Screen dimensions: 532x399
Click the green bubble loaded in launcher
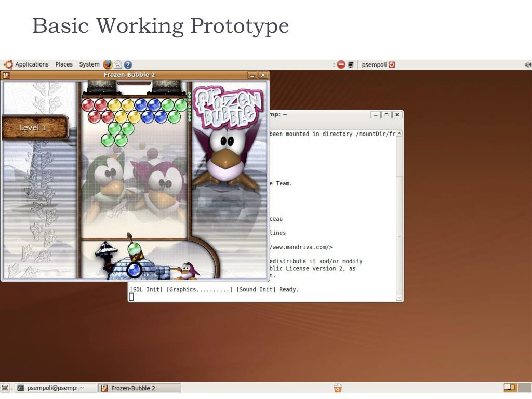tap(134, 249)
